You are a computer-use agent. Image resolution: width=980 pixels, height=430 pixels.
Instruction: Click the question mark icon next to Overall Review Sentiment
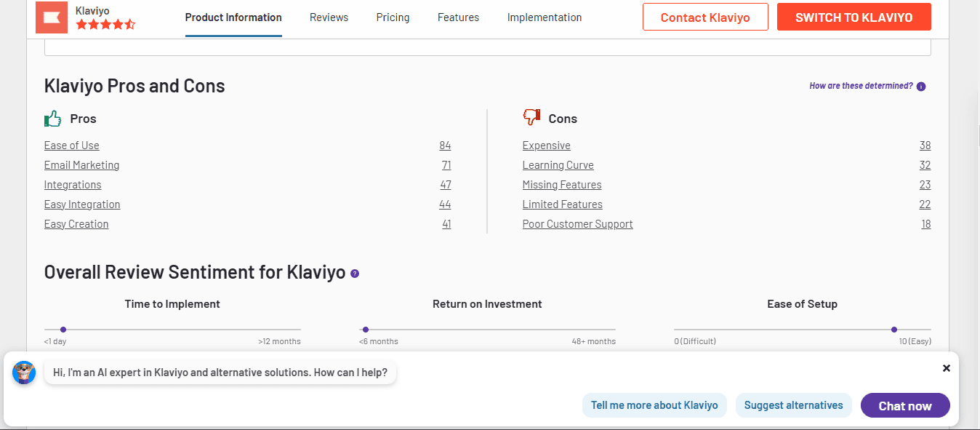pos(355,274)
